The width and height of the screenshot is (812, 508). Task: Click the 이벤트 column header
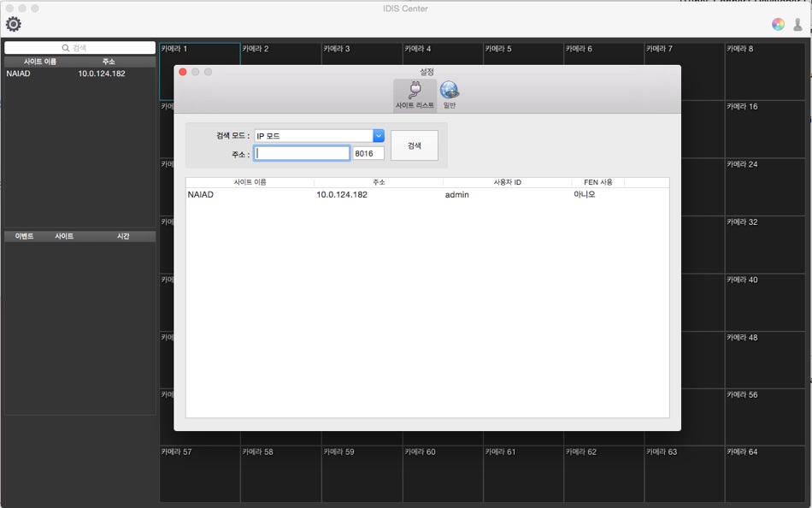(x=24, y=236)
